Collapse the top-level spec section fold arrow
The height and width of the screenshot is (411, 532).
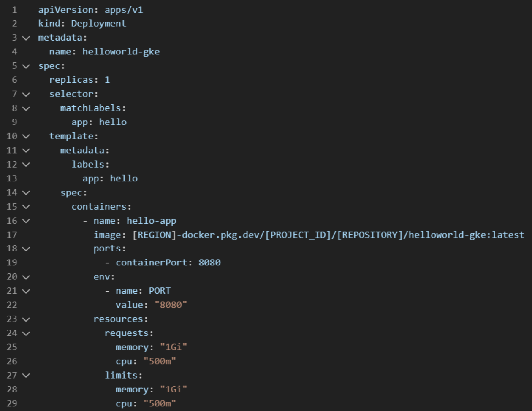coord(26,66)
